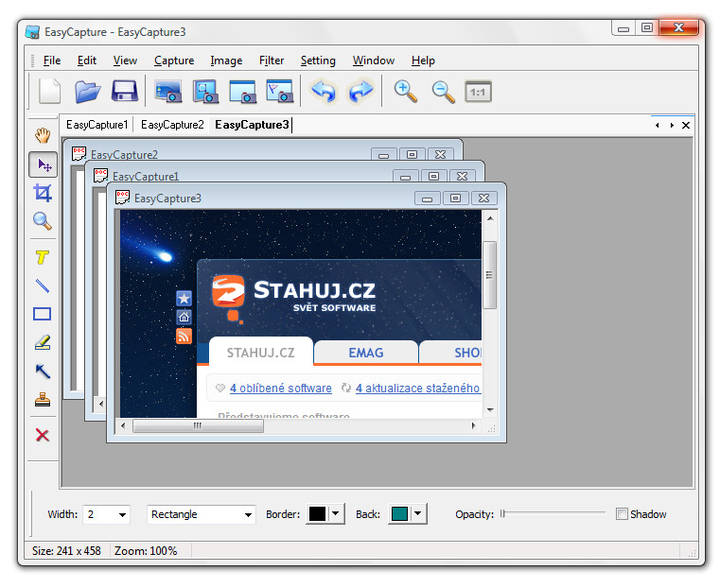Open the EMAG tab in captured page
The height and width of the screenshot is (588, 720).
pyautogui.click(x=366, y=353)
